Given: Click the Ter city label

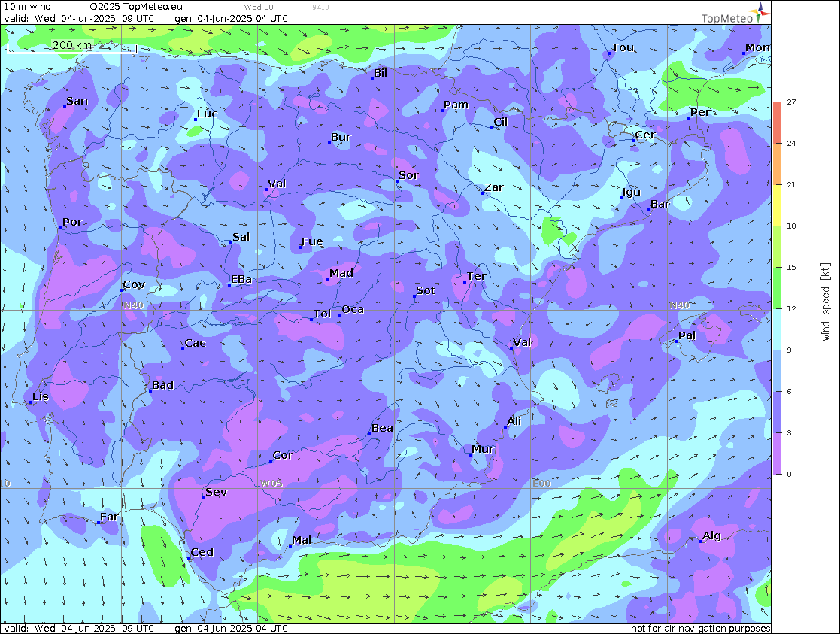Looking at the screenshot, I should coord(476,276).
